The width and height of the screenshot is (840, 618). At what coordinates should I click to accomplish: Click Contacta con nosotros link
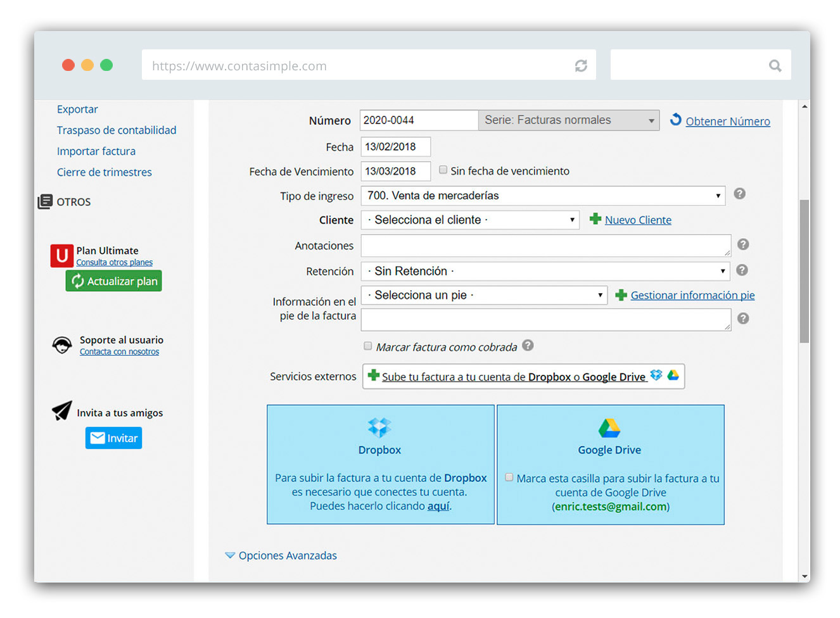pos(120,351)
